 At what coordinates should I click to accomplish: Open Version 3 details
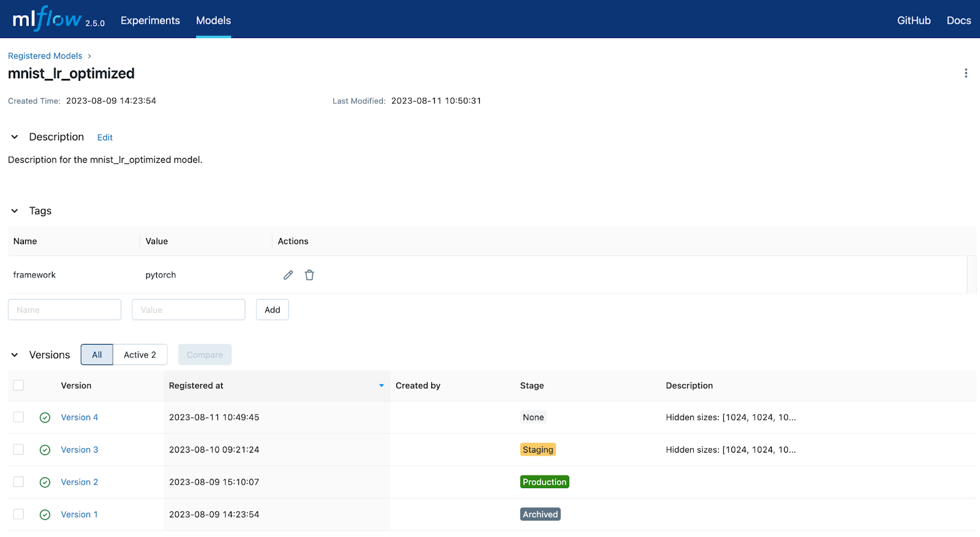(x=80, y=449)
